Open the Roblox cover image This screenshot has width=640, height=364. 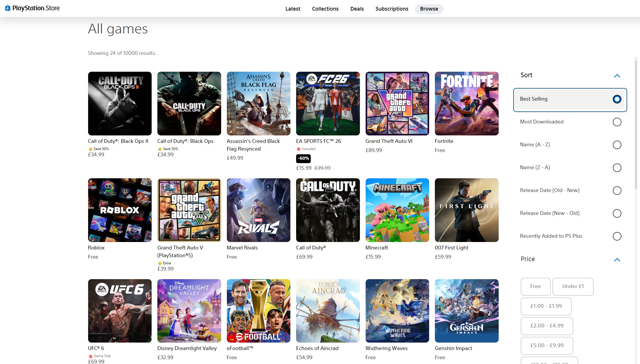pyautogui.click(x=120, y=210)
